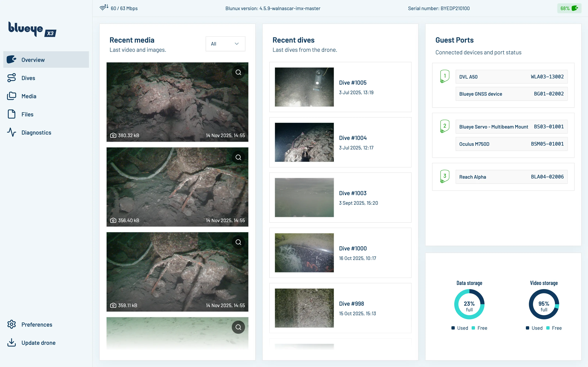Click the Blueye X3 logo

[32, 29]
